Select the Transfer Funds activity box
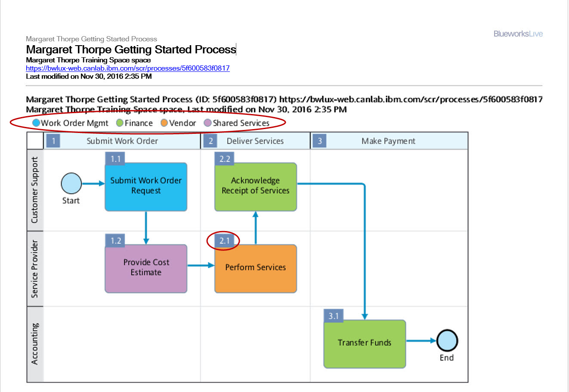The height and width of the screenshot is (392, 569). 365,344
